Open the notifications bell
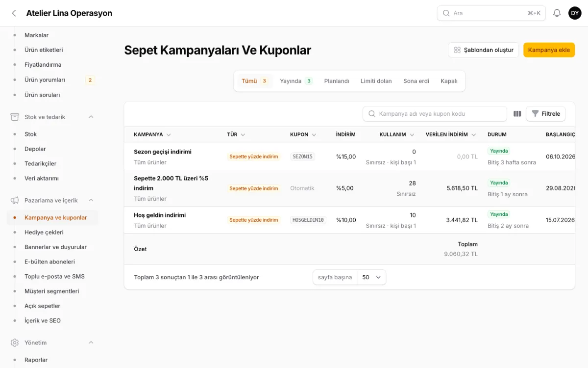This screenshot has height=368, width=588. click(557, 13)
